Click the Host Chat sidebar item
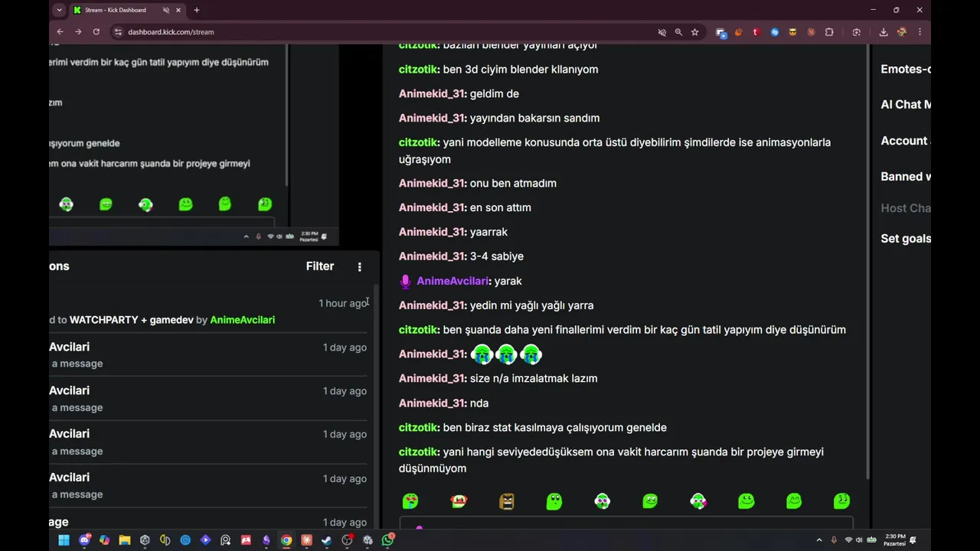The image size is (980, 551). click(x=906, y=208)
